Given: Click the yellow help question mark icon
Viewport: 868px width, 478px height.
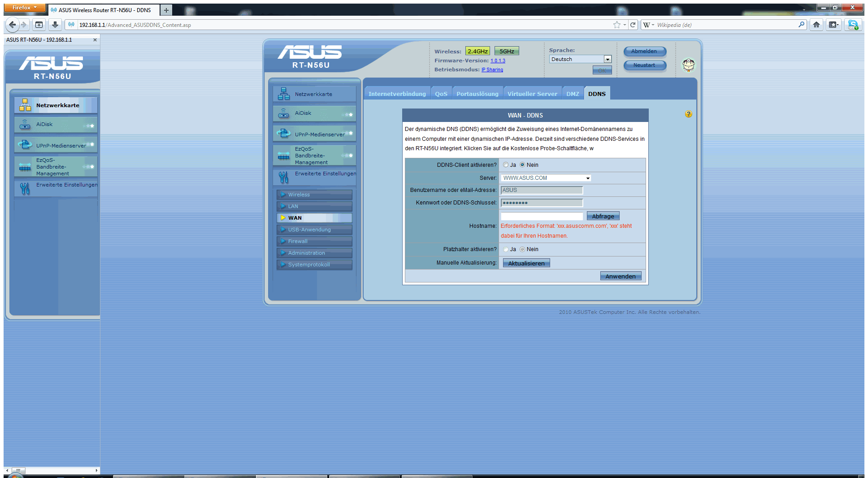Looking at the screenshot, I should click(689, 114).
